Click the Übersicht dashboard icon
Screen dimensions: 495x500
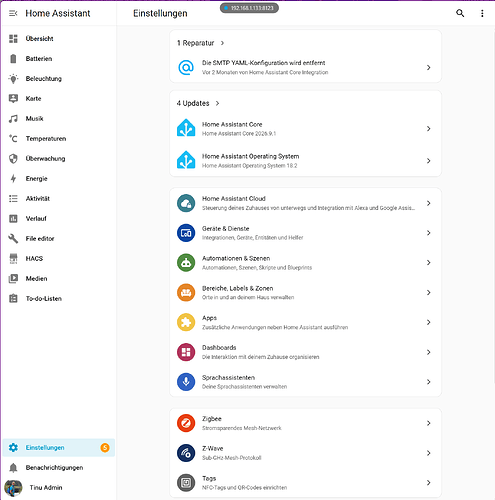click(x=13, y=39)
